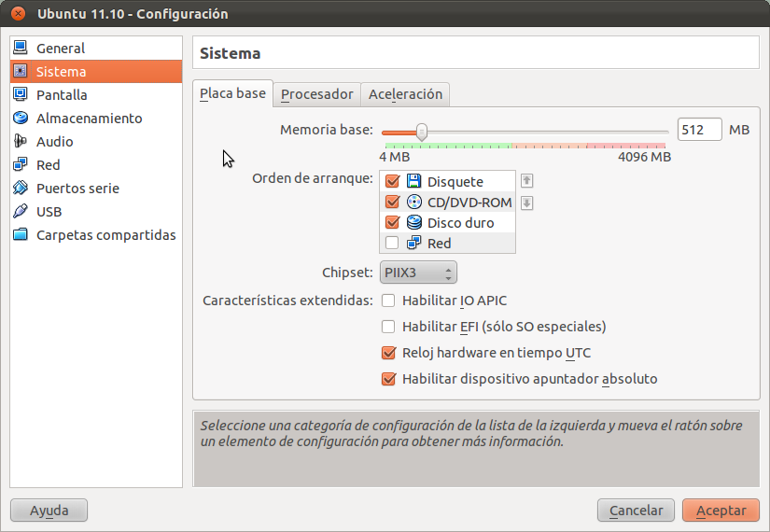770x532 pixels.
Task: Open the Chipset PIIX3 dropdown
Action: (x=418, y=273)
